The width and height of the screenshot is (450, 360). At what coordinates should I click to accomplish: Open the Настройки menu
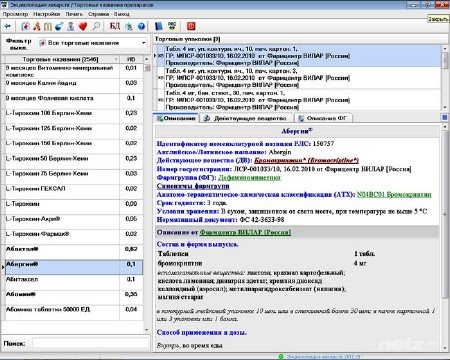(47, 14)
